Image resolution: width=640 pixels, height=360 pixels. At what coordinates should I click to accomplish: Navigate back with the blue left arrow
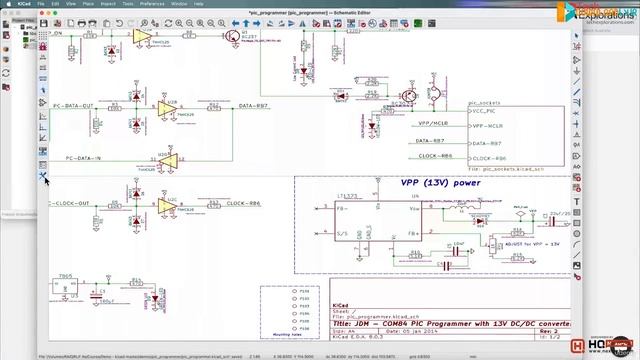pyautogui.click(x=236, y=23)
